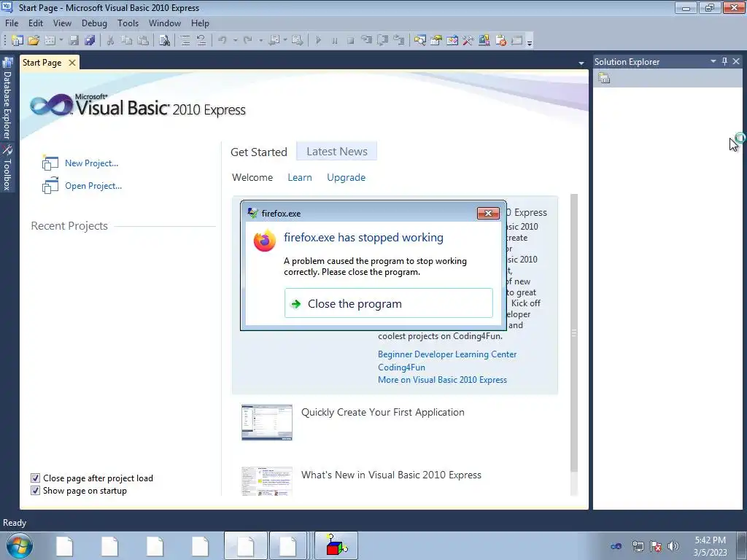
Task: Open the Redo history dropdown arrow
Action: coord(260,41)
